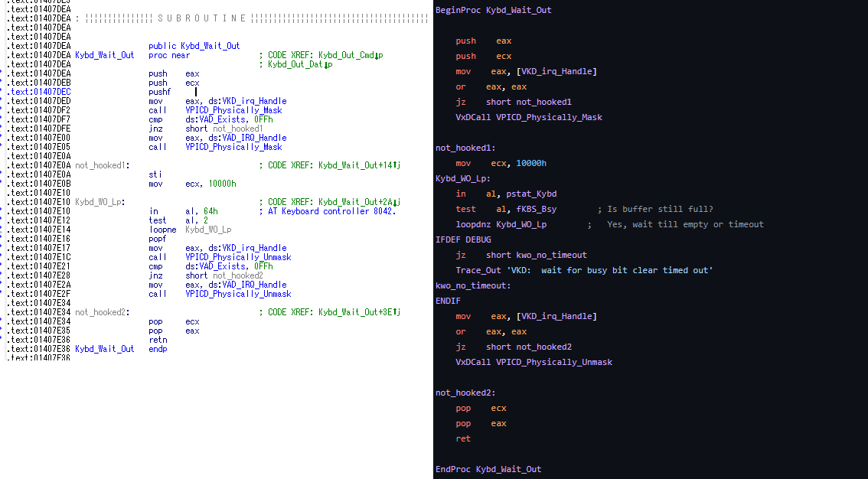Click the sti instruction line
The width and height of the screenshot is (868, 479).
155,174
